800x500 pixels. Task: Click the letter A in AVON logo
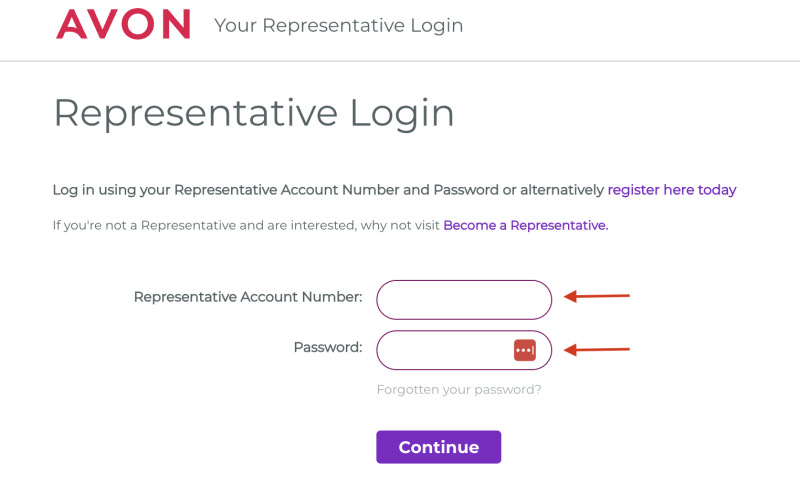(x=71, y=24)
